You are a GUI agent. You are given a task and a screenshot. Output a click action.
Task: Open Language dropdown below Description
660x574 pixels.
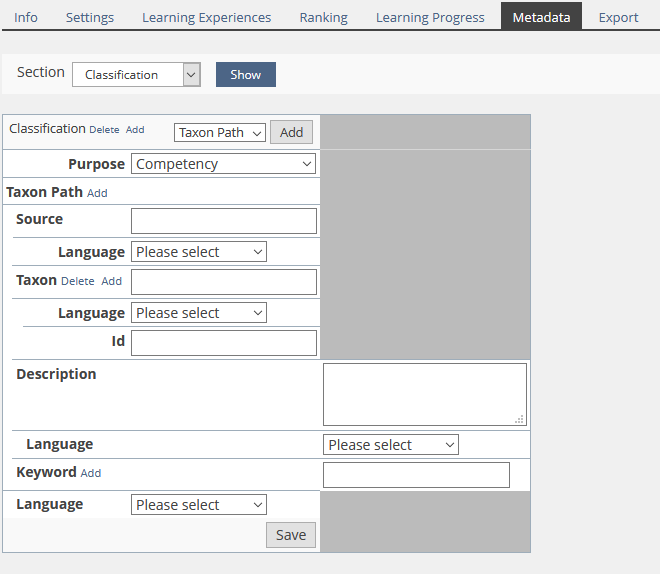point(390,445)
